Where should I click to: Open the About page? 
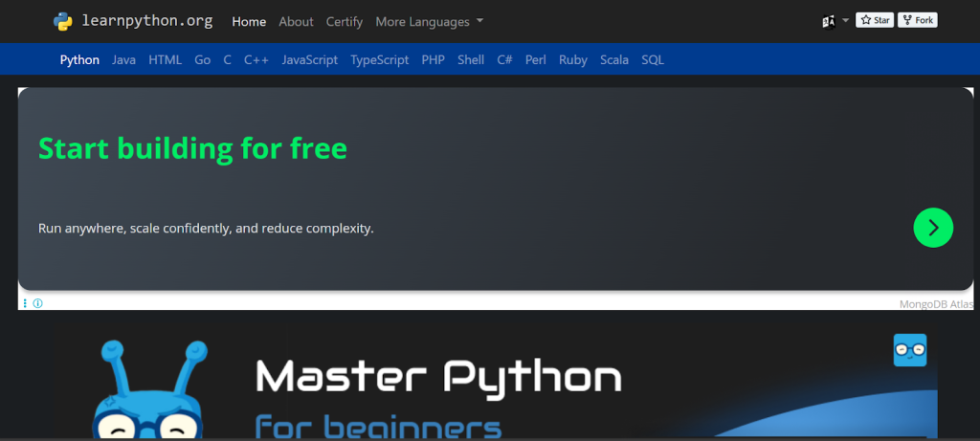pos(296,21)
